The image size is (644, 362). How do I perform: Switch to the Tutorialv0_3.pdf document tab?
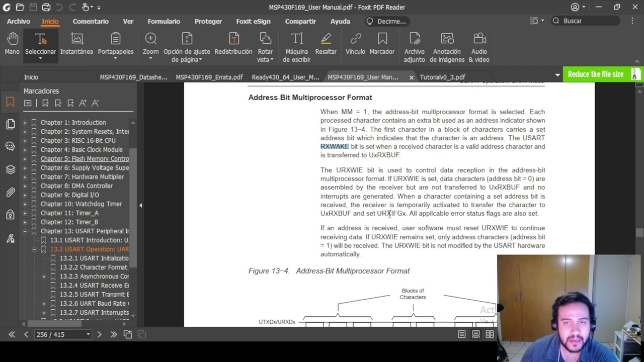pos(442,77)
